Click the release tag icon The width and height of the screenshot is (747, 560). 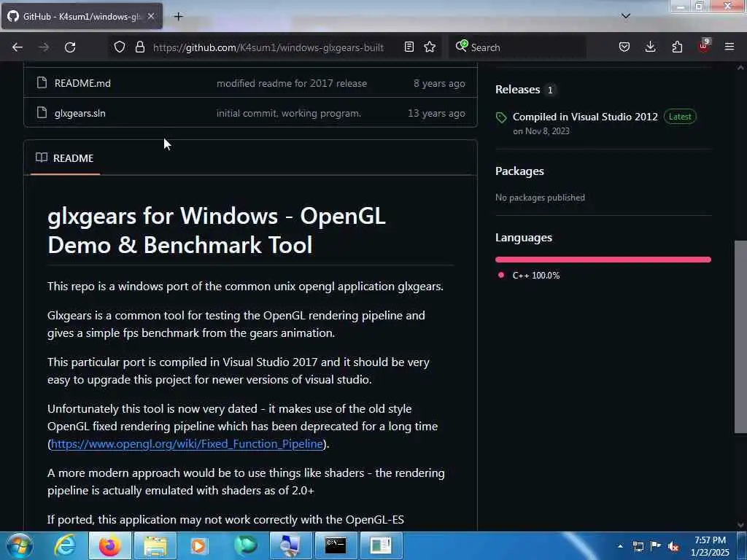(x=501, y=117)
